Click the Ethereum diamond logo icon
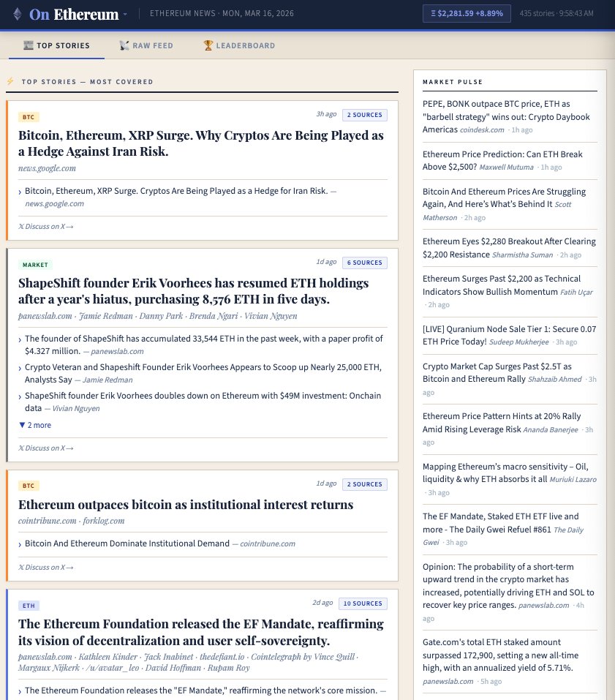The width and height of the screenshot is (615, 700). pos(18,15)
